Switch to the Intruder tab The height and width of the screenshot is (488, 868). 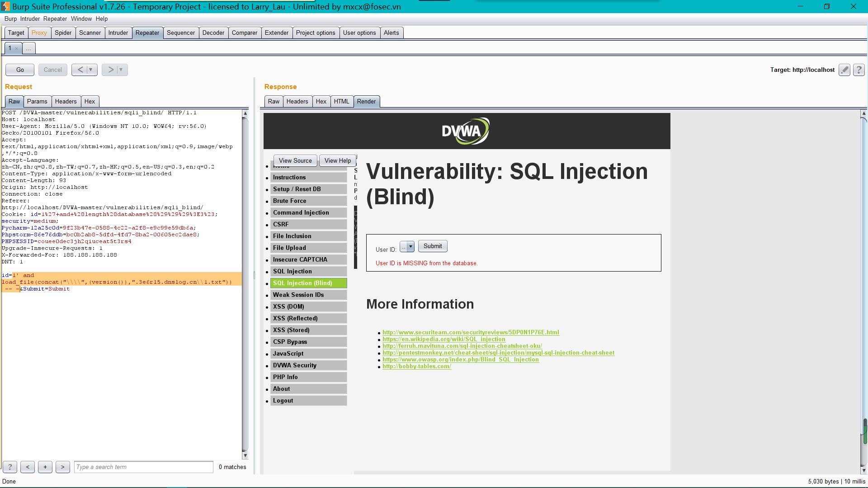click(118, 33)
